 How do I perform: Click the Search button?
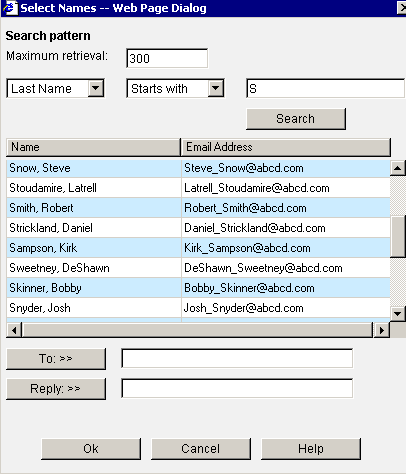tap(296, 119)
